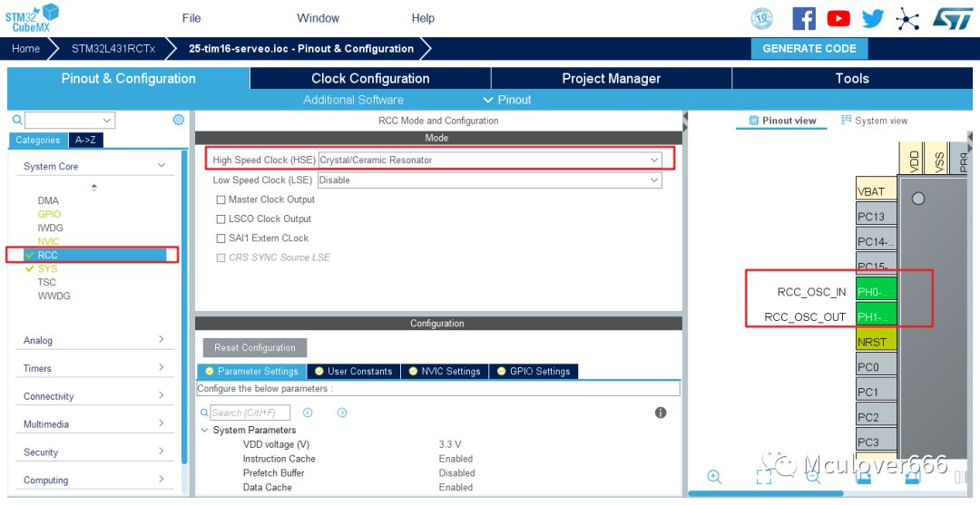This screenshot has width=980, height=505.
Task: Collapse the System Parameters group
Action: pyautogui.click(x=204, y=430)
